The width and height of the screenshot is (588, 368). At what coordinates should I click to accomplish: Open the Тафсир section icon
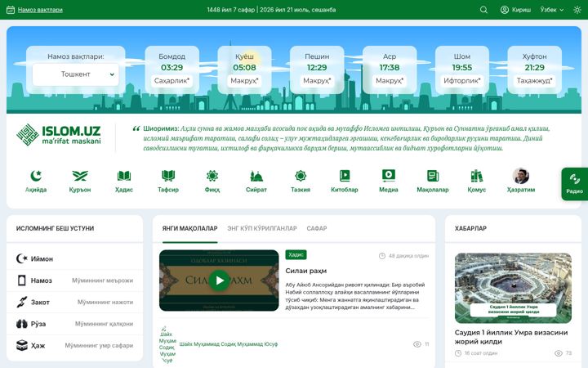(x=168, y=176)
